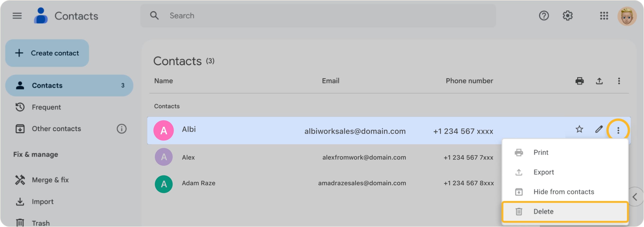644x227 pixels.
Task: Select Delete from the context menu
Action: (x=543, y=211)
